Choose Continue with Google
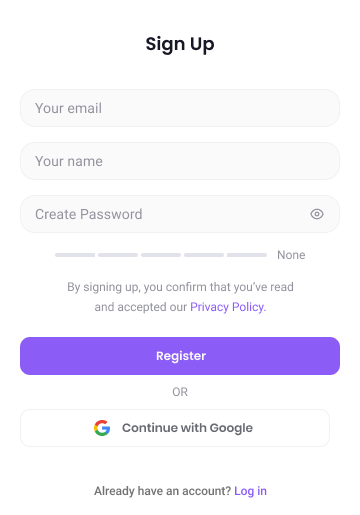Viewport: 360px width, 515px height. point(175,428)
